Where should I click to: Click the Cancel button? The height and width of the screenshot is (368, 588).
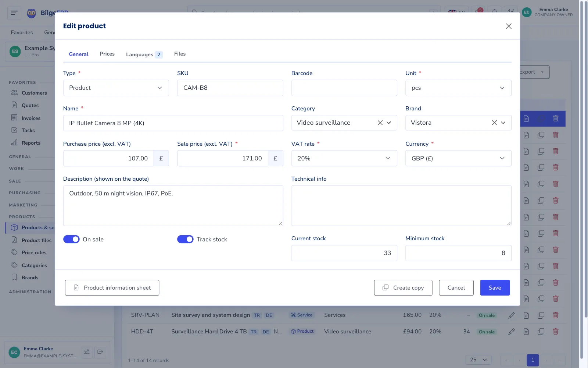click(x=456, y=288)
